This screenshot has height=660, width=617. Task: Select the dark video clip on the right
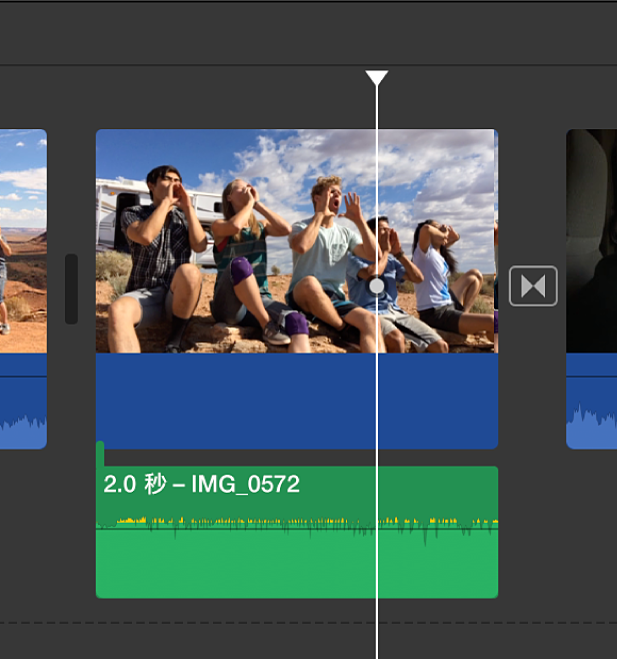[x=591, y=241]
